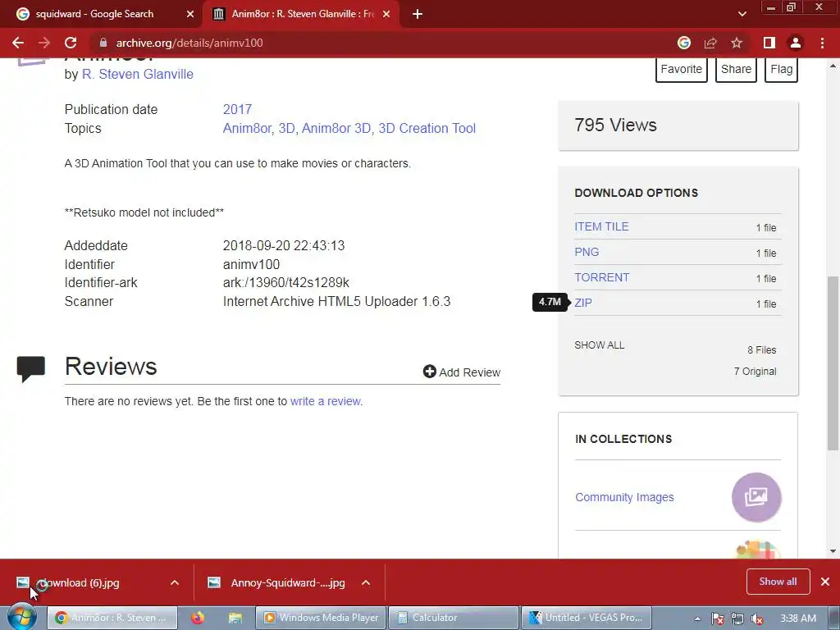
Task: Open the tab search dropdown arrow
Action: click(742, 14)
